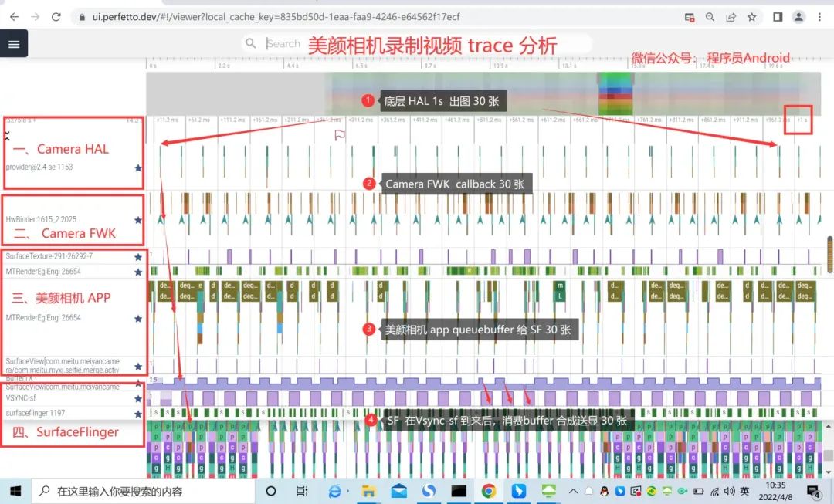Select the VSYNC-sf track label
Image resolution: width=834 pixels, height=504 pixels.
point(21,398)
